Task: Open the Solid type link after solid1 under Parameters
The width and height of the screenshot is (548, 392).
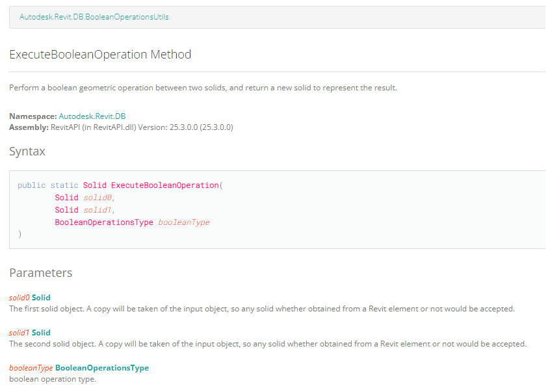Action: (41, 332)
